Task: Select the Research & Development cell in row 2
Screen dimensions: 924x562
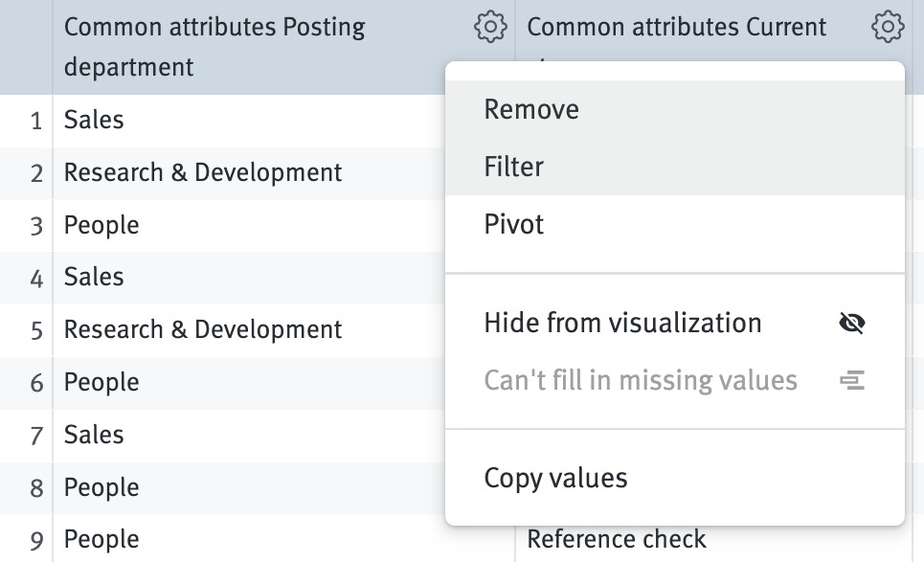Action: coord(203,172)
